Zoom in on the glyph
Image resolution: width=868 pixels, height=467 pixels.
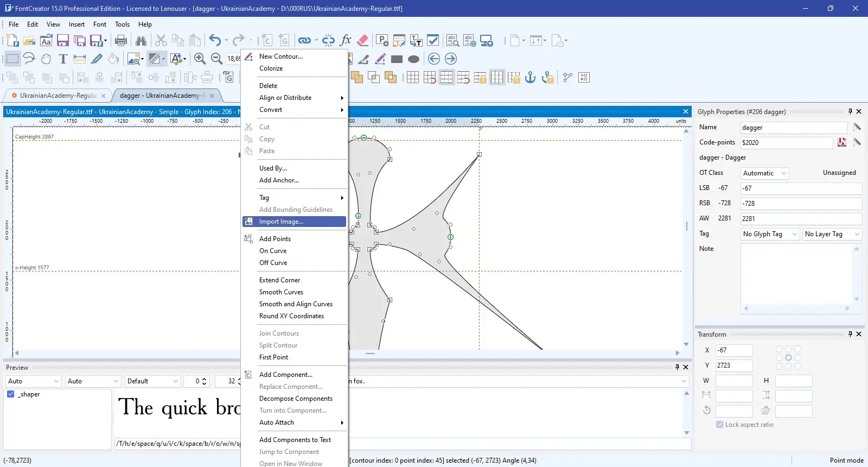coord(200,59)
